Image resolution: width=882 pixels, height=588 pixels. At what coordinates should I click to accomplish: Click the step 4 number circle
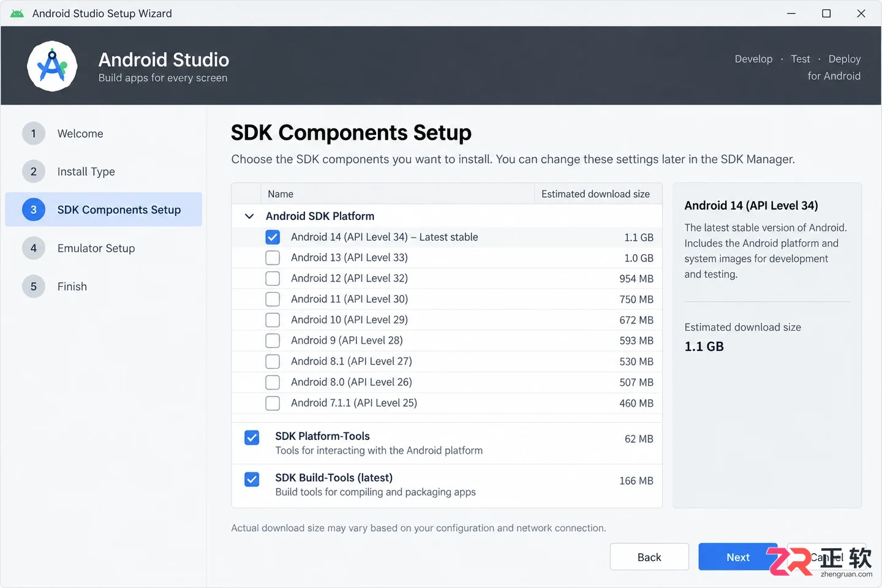[34, 248]
